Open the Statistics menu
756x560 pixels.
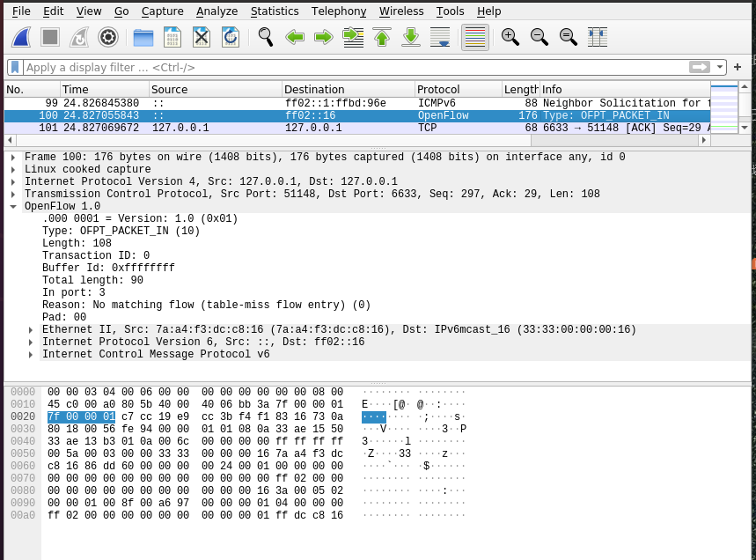[275, 11]
